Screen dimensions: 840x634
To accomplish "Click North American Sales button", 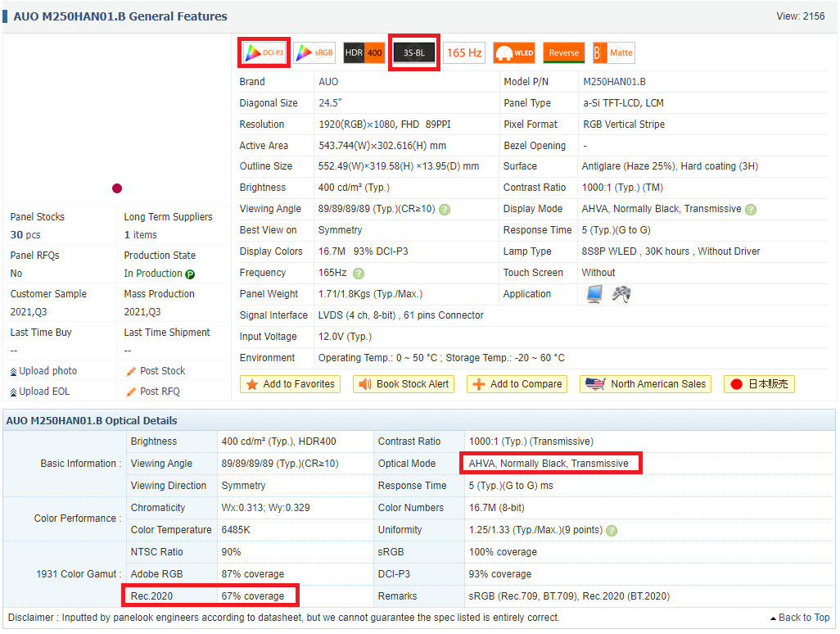I will 645,384.
